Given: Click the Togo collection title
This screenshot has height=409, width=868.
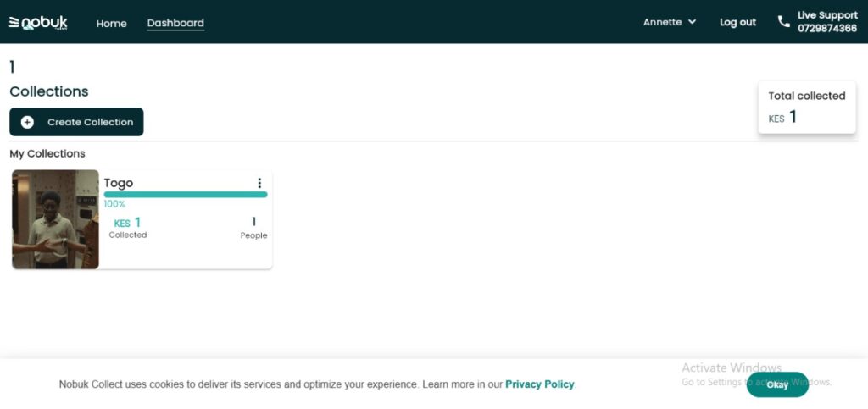Looking at the screenshot, I should [x=119, y=183].
